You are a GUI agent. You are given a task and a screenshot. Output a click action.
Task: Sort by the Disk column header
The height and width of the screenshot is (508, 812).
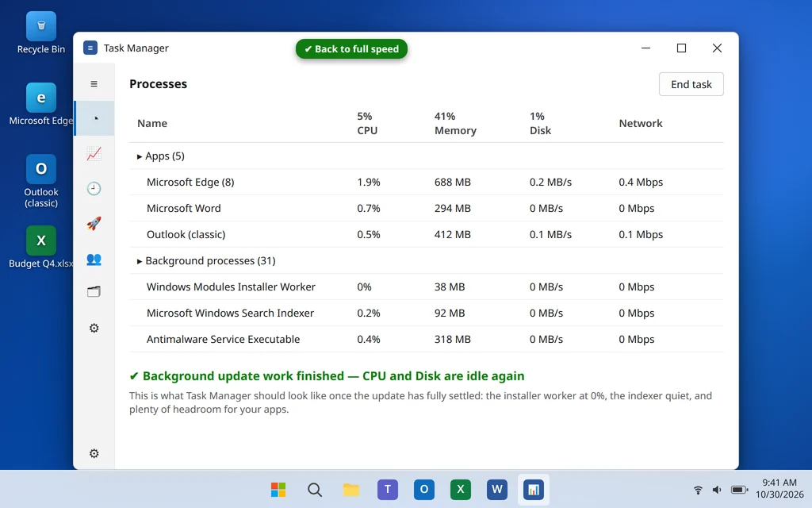(540, 123)
